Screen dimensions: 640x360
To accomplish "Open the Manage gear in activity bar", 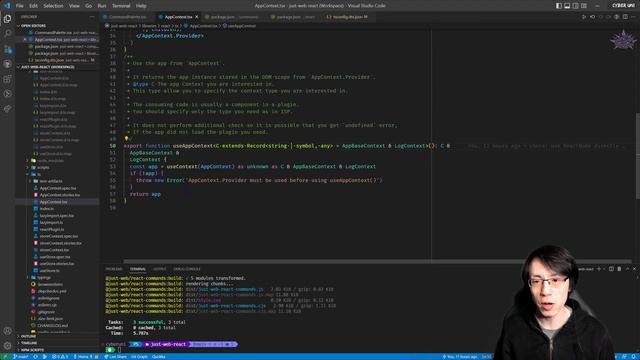I will (7, 346).
